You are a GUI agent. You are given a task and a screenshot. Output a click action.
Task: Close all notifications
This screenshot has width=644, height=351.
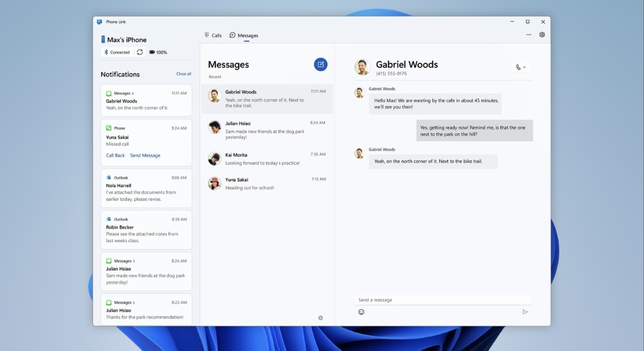[183, 73]
